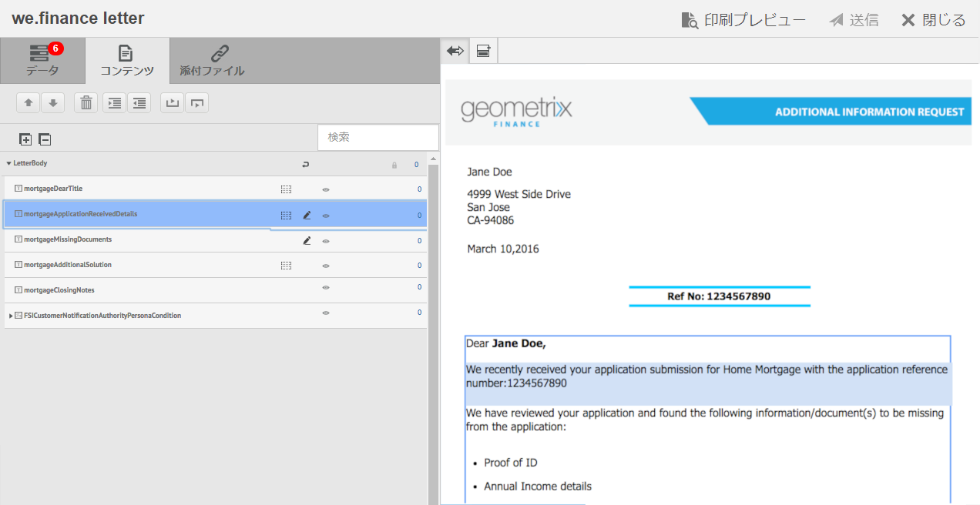Toggle eye icon for mortgageMissingDocuments
Screen dimensions: 980x505
[326, 241]
